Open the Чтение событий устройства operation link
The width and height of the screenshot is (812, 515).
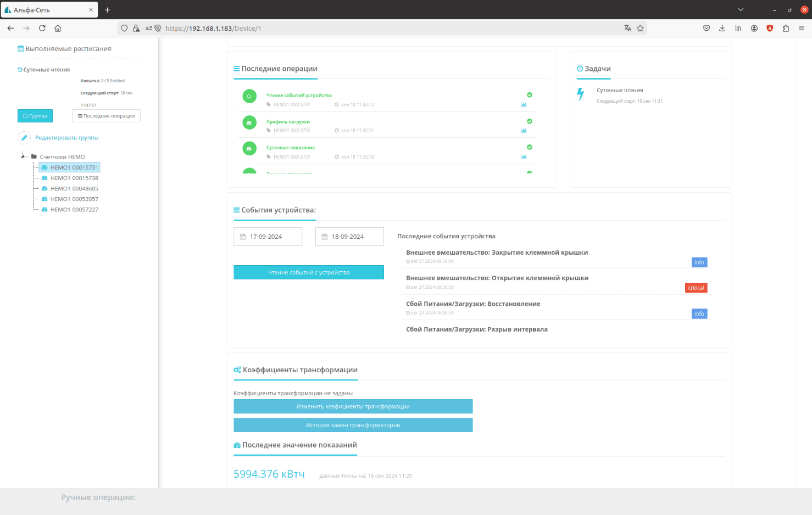tap(299, 96)
